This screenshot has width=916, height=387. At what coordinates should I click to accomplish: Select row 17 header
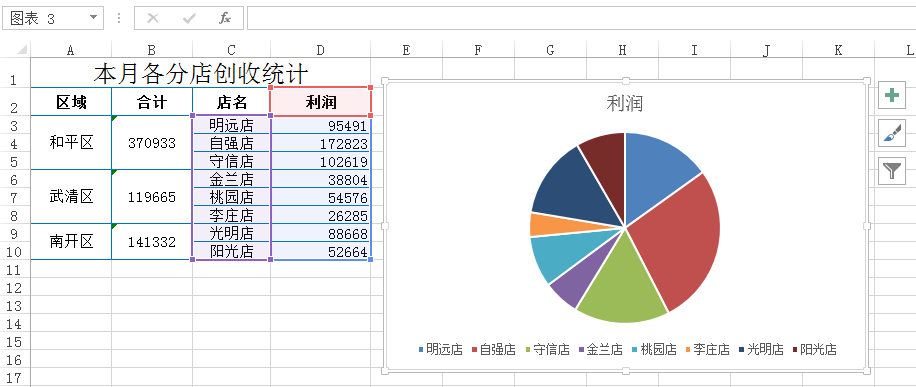pos(15,377)
